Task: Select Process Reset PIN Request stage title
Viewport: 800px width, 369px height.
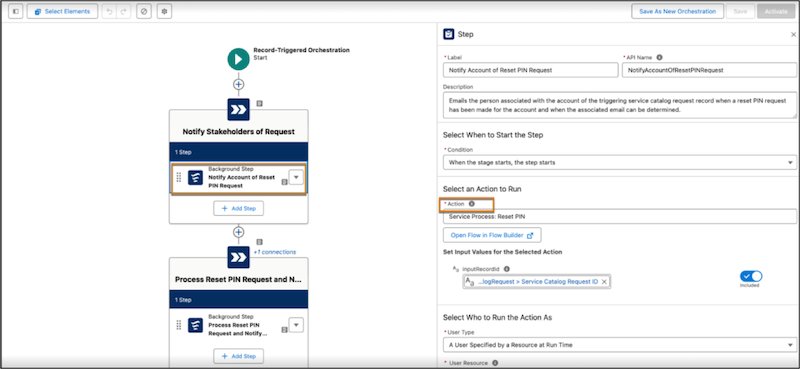Action: click(239, 280)
